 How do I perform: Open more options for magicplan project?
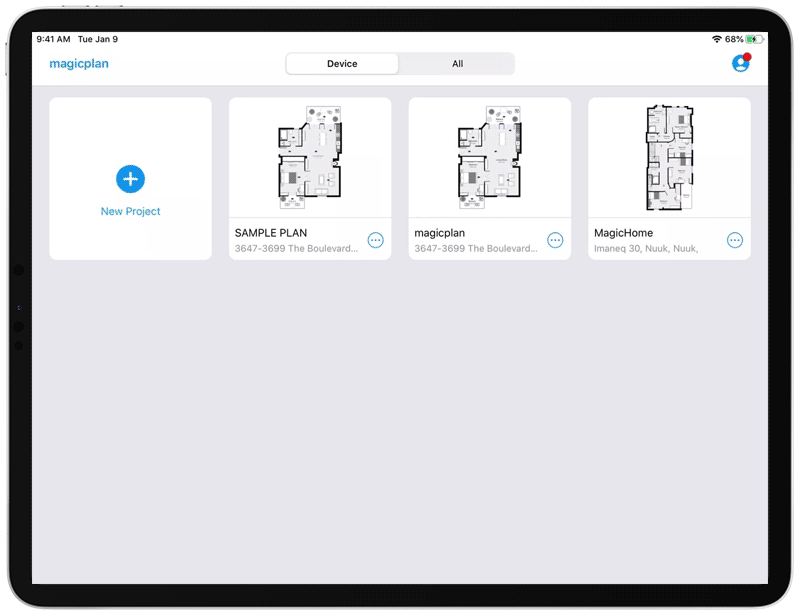click(555, 240)
